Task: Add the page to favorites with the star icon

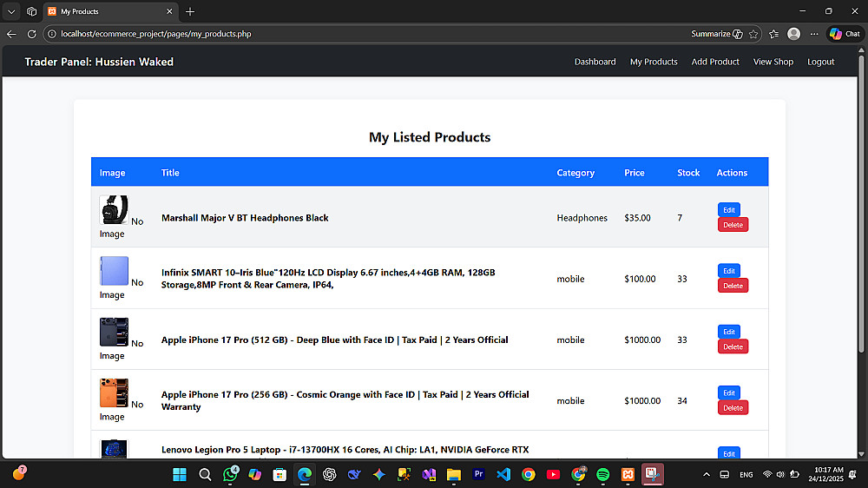Action: [753, 34]
